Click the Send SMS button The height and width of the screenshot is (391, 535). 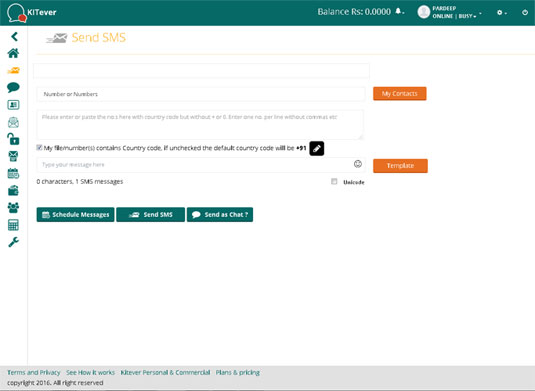coord(150,215)
